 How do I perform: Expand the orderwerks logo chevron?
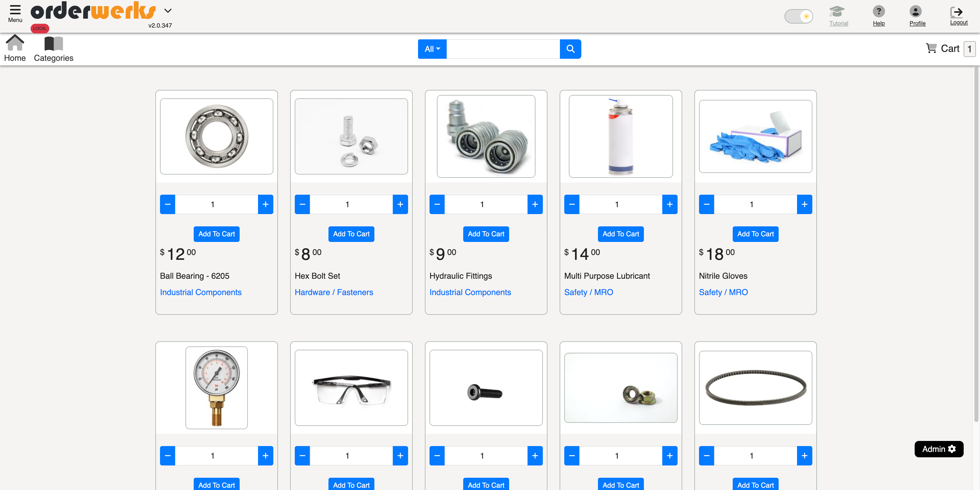(x=168, y=11)
